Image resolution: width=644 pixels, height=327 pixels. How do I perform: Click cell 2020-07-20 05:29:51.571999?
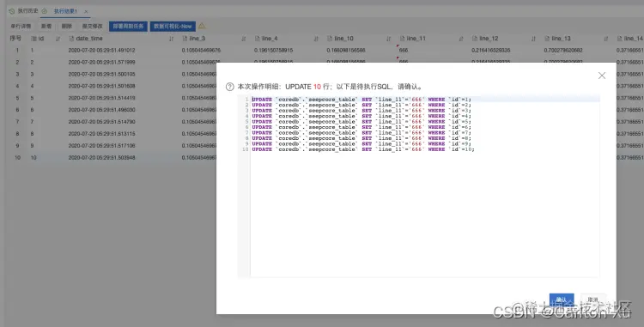[102, 63]
